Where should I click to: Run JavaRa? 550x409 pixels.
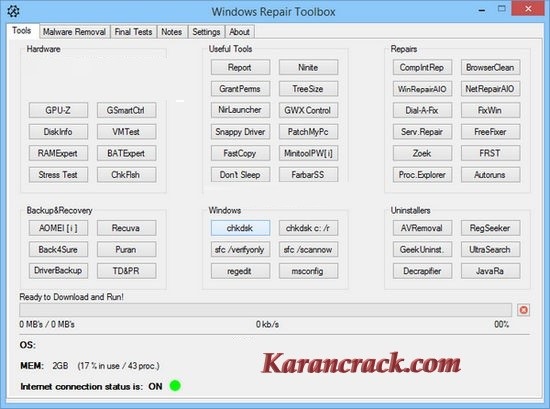pyautogui.click(x=490, y=271)
